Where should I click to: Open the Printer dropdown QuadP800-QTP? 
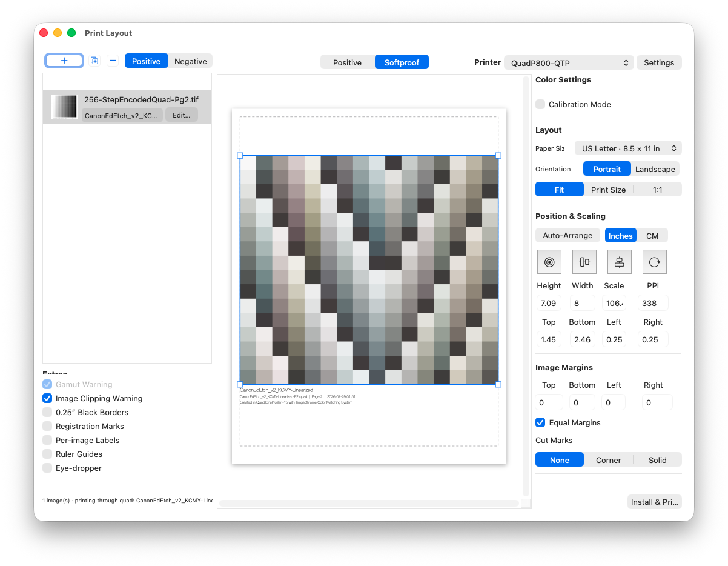click(x=569, y=62)
